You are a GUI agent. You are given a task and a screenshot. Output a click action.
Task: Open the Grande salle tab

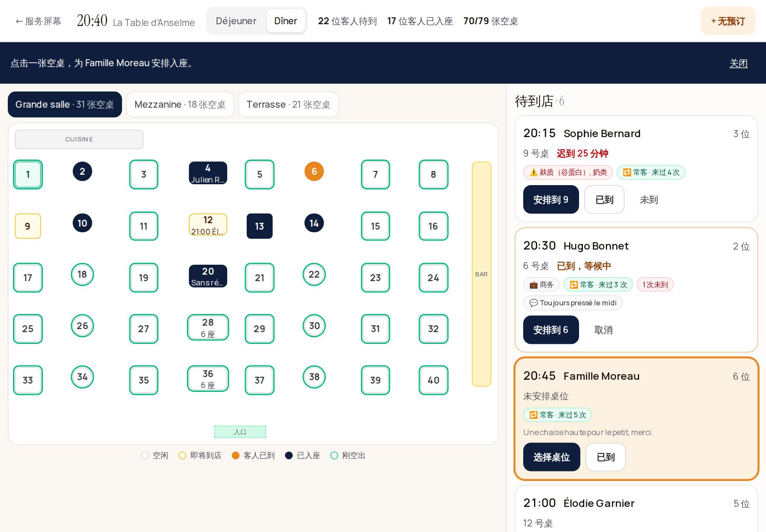click(65, 104)
